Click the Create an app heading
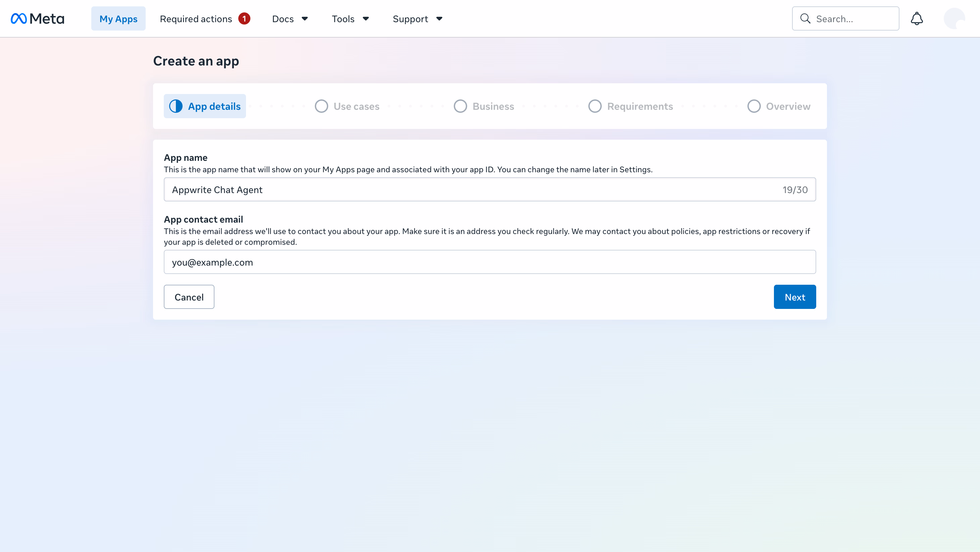 (x=196, y=61)
